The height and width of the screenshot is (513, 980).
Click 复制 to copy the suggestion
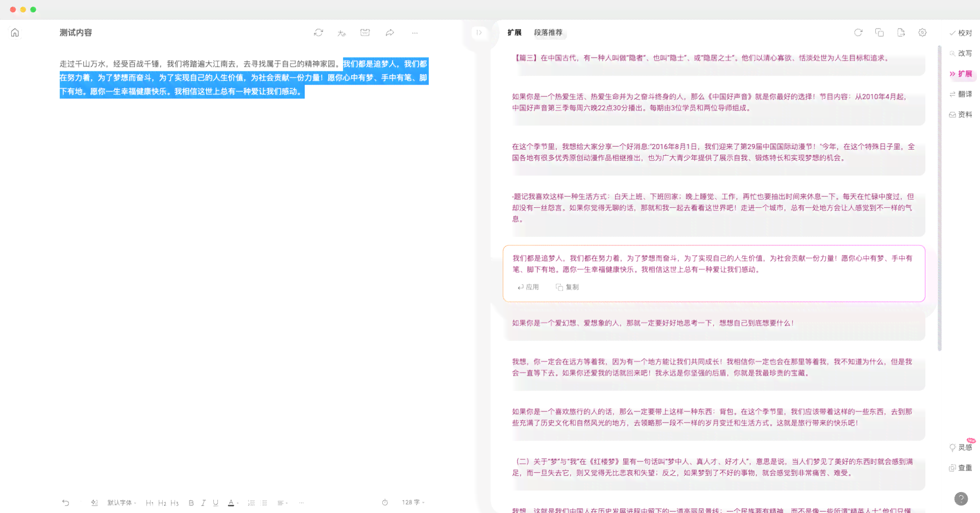click(567, 287)
